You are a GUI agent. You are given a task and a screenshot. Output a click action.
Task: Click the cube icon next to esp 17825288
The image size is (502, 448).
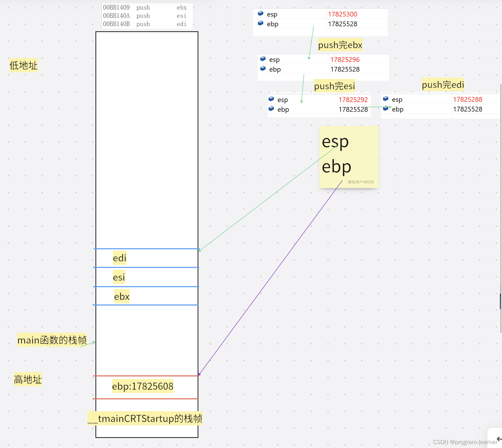[386, 99]
